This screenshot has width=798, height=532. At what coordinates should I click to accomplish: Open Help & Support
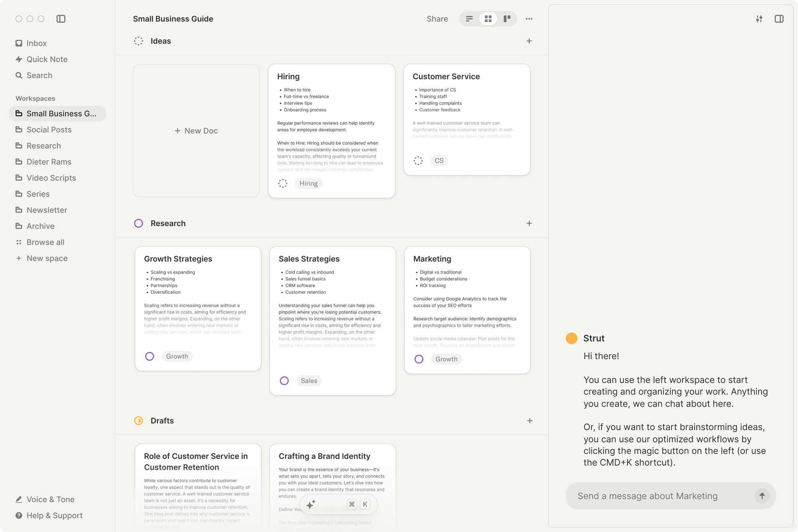pos(54,515)
